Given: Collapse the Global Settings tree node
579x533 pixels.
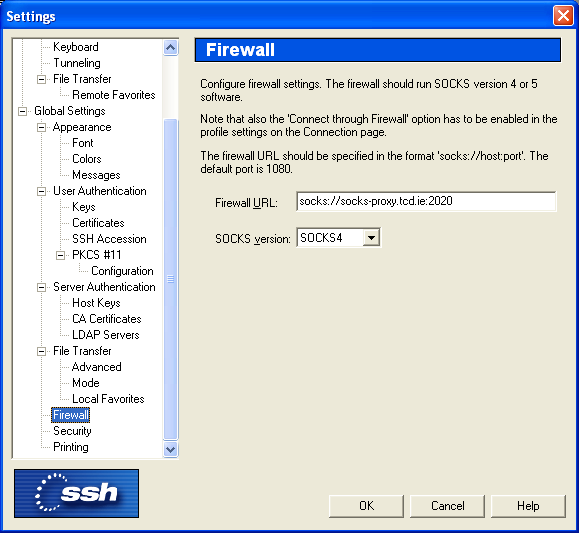Looking at the screenshot, I should (x=23, y=111).
